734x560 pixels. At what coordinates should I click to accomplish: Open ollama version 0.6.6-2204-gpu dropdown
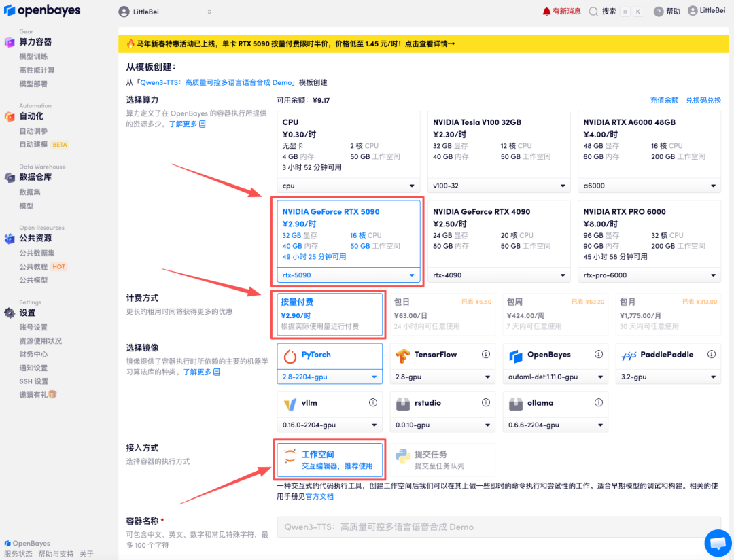555,425
